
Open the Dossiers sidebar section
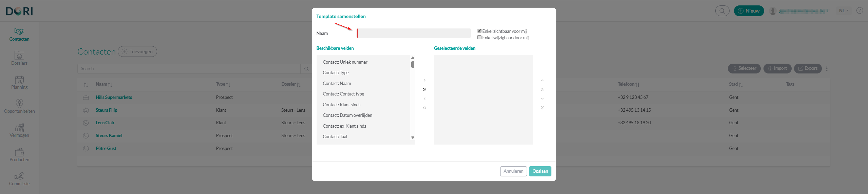tap(19, 58)
